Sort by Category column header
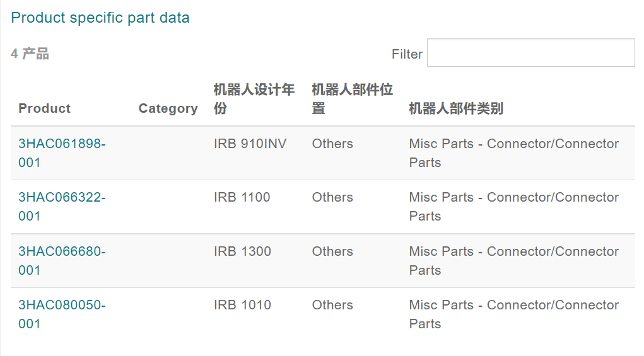644x356 pixels. click(168, 108)
